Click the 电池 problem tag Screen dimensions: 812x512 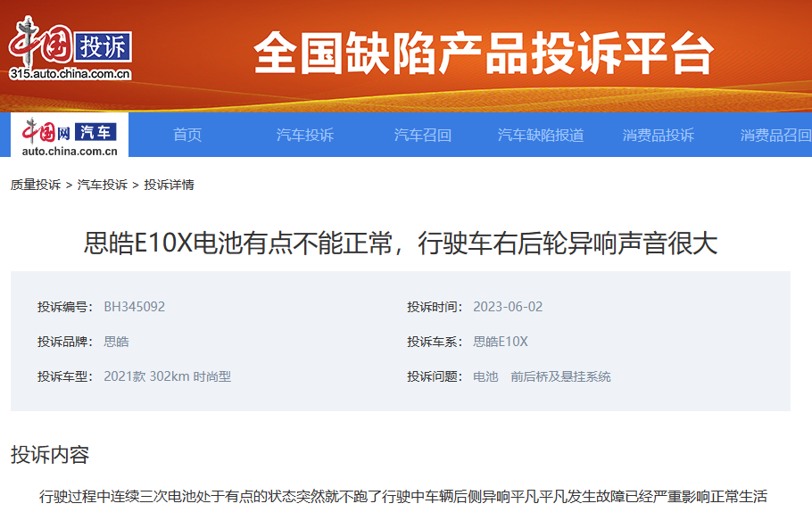pyautogui.click(x=485, y=376)
